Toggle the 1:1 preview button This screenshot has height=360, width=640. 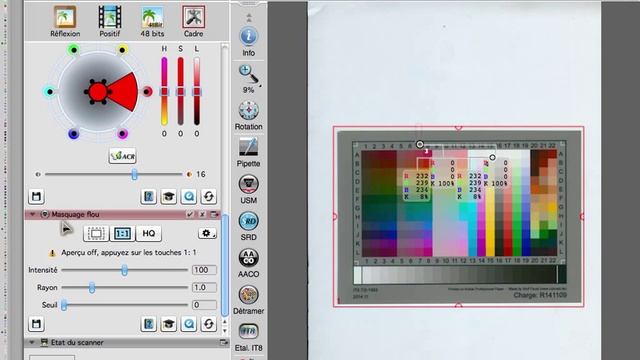tap(122, 233)
